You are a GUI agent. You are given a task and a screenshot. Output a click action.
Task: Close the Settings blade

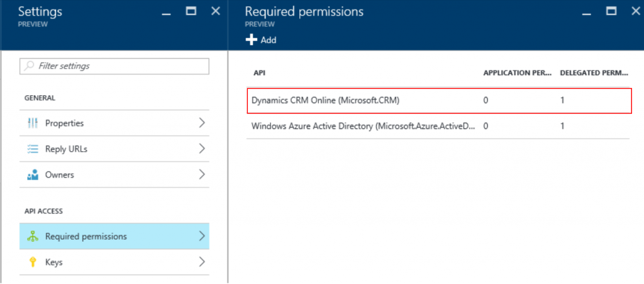pyautogui.click(x=215, y=11)
